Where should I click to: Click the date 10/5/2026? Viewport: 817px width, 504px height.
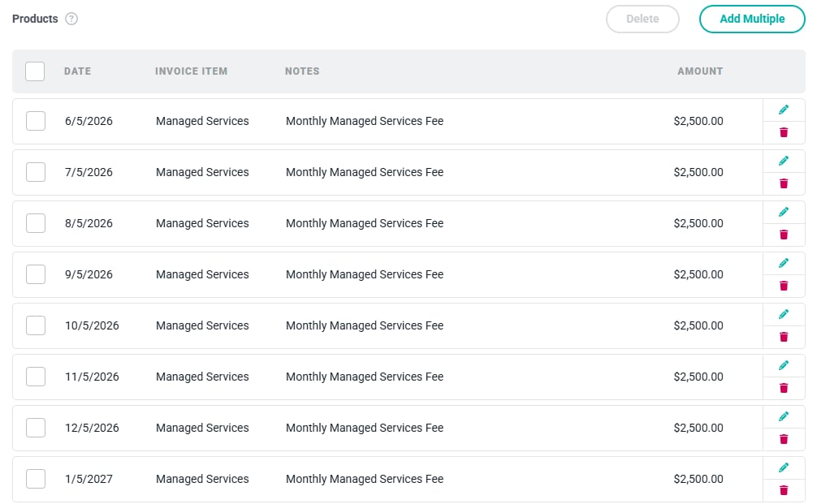click(x=92, y=325)
